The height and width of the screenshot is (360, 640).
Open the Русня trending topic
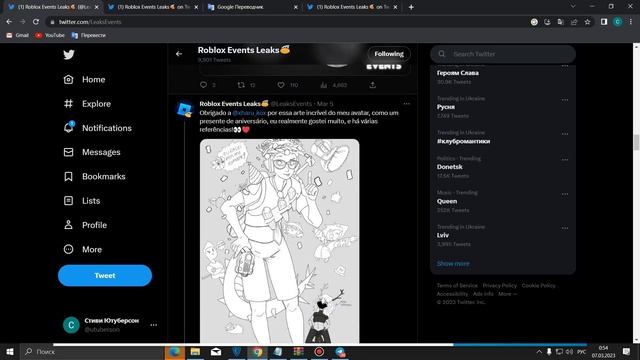click(446, 107)
